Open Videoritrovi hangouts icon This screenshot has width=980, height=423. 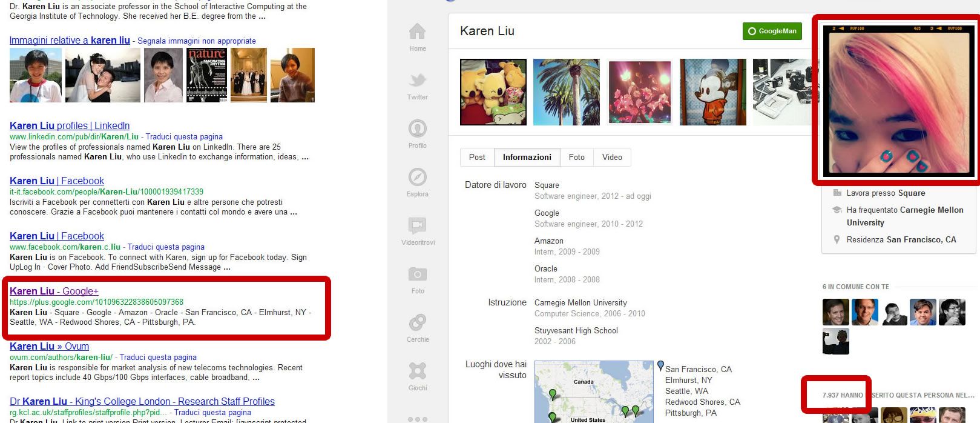point(417,225)
